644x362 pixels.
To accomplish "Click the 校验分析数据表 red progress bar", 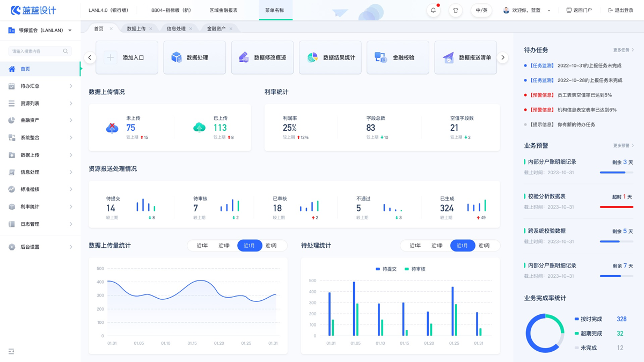I will (x=616, y=207).
